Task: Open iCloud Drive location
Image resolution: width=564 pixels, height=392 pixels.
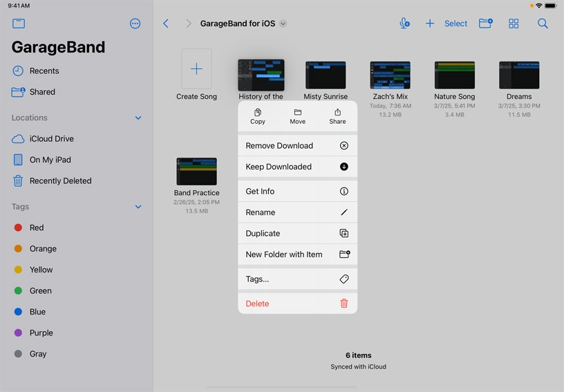Action: (x=51, y=139)
